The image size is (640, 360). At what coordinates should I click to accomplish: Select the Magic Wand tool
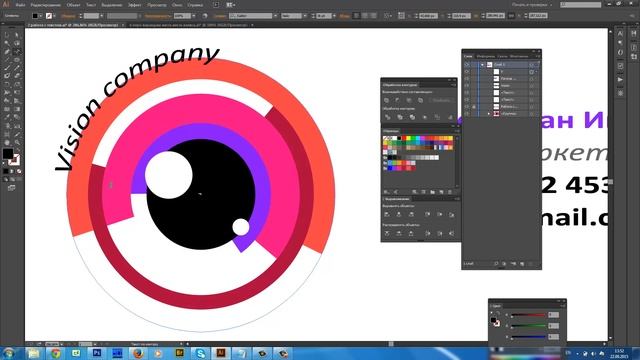[7, 43]
